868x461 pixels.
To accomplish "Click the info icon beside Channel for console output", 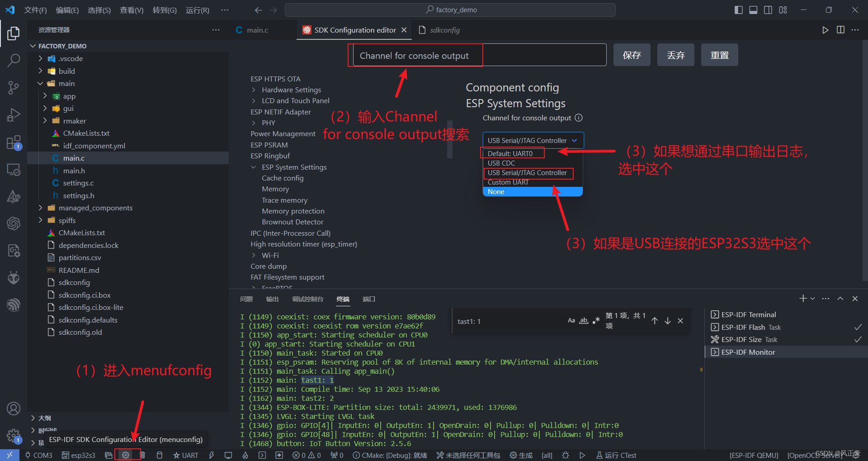I will [579, 118].
